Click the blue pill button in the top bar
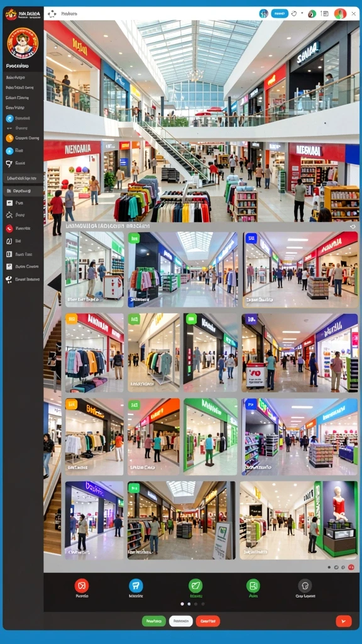The height and width of the screenshot is (644, 362). pyautogui.click(x=280, y=13)
